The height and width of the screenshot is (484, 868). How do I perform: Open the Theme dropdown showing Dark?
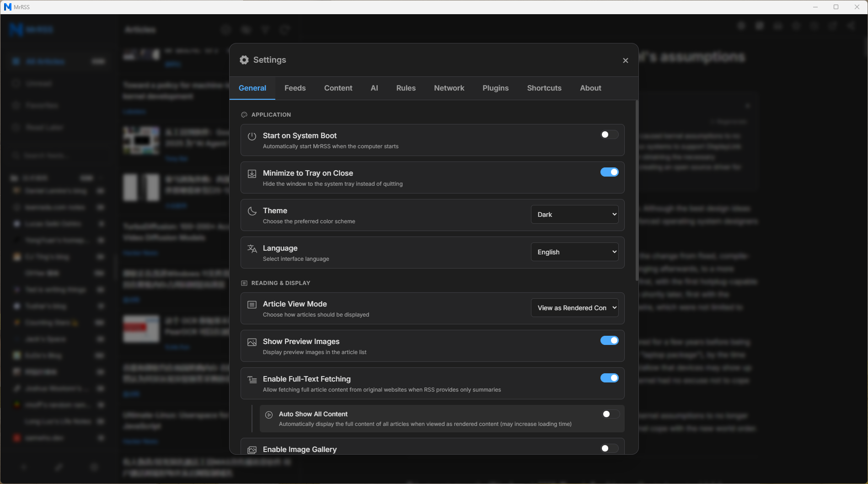[x=574, y=214]
